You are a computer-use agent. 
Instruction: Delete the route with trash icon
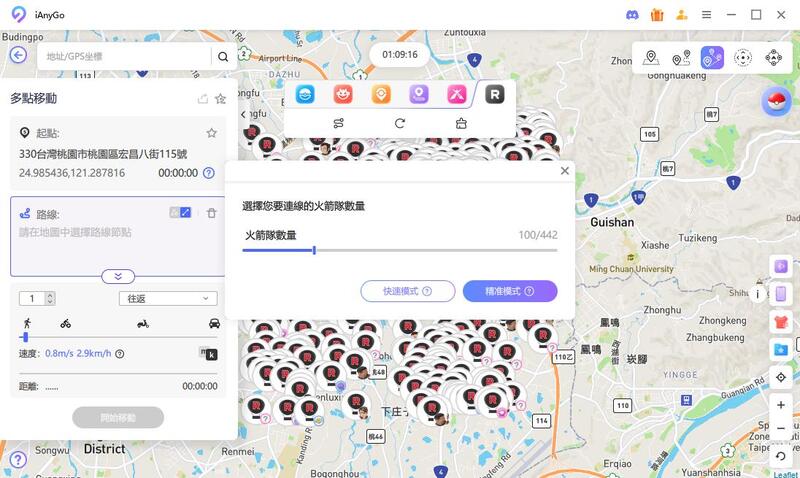coord(211,213)
